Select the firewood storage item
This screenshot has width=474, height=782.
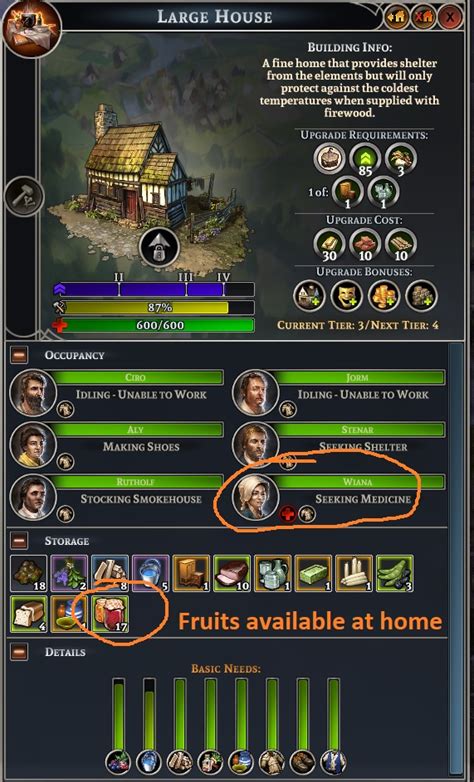coord(110,574)
